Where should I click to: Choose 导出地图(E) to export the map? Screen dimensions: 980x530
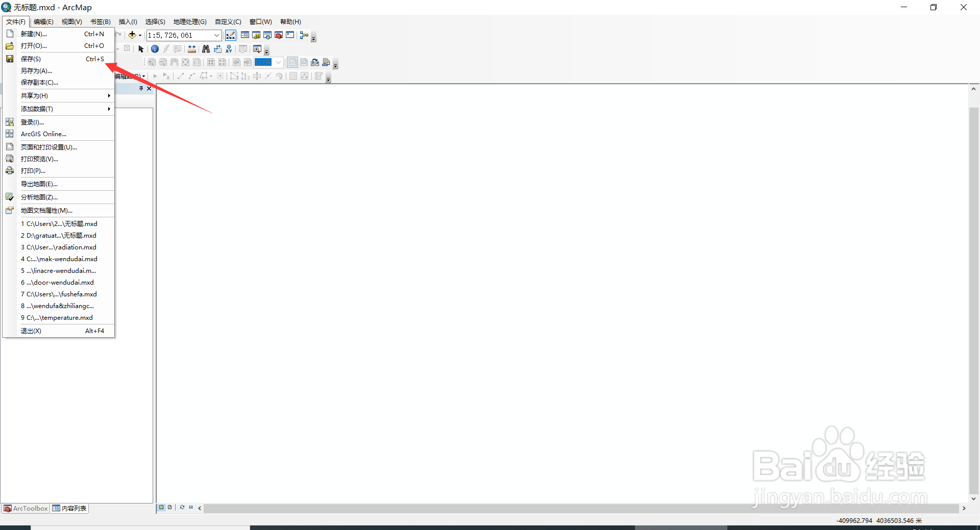coord(39,184)
